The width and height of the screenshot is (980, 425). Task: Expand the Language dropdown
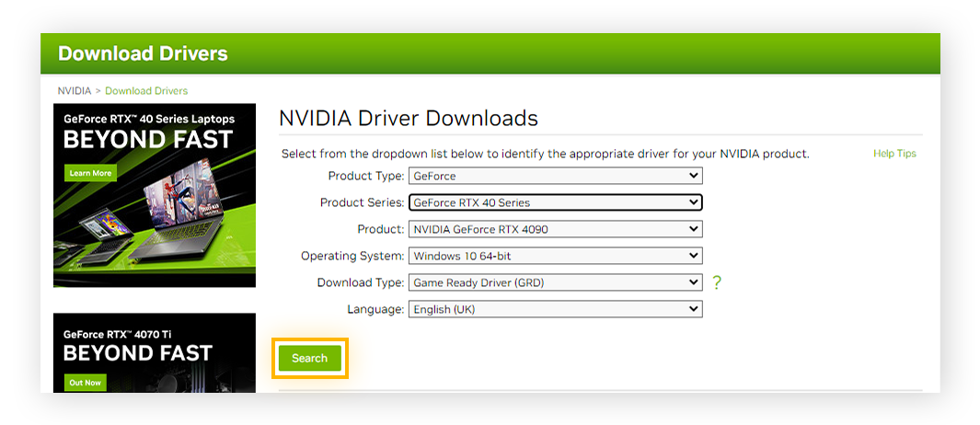[x=556, y=309]
